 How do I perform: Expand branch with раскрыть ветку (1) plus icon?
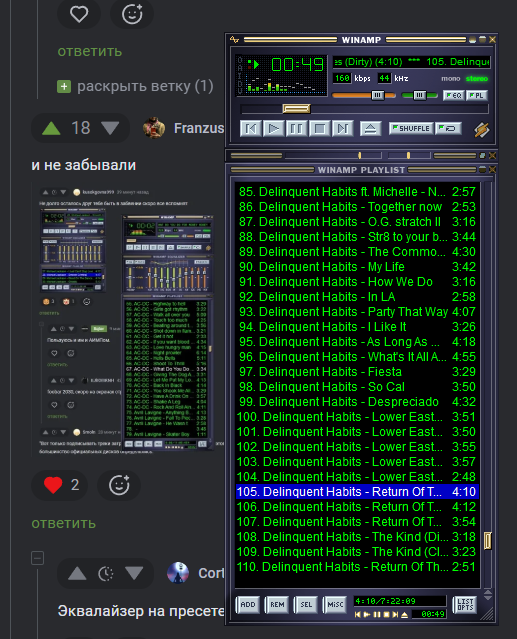pos(64,86)
